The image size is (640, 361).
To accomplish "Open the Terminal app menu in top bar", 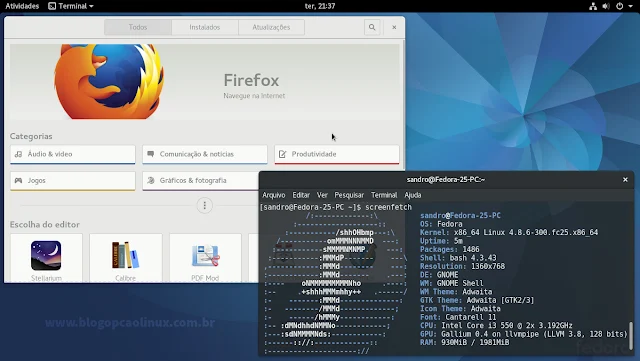I will tap(71, 6).
